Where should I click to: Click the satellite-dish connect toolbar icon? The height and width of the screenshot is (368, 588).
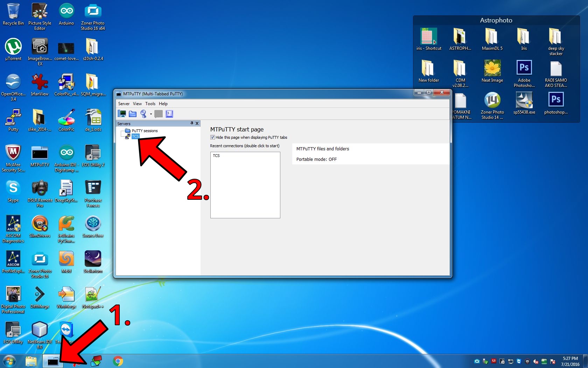point(143,114)
